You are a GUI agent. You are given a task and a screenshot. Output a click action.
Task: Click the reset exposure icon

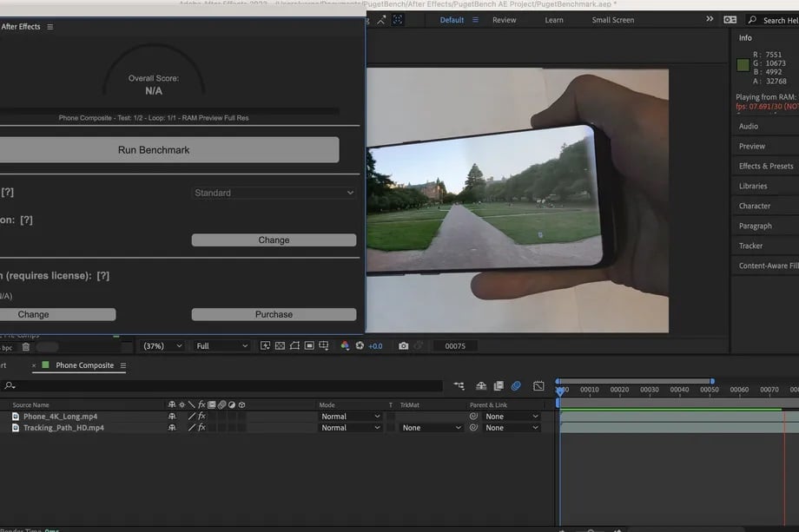click(360, 345)
